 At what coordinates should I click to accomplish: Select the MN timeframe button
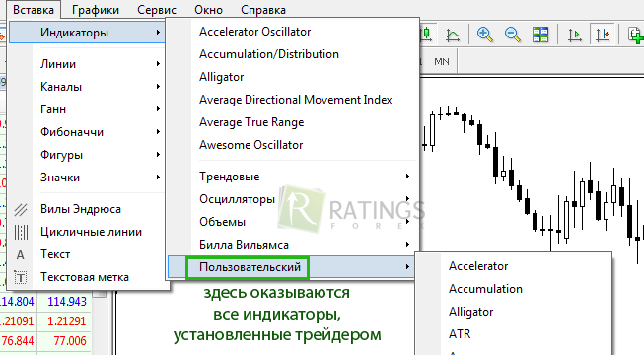[442, 61]
